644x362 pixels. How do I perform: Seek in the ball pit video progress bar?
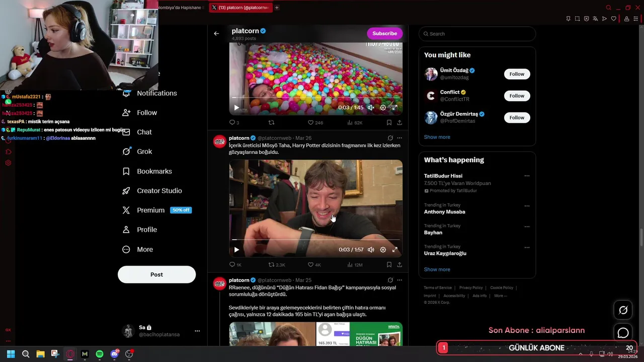pos(316,97)
